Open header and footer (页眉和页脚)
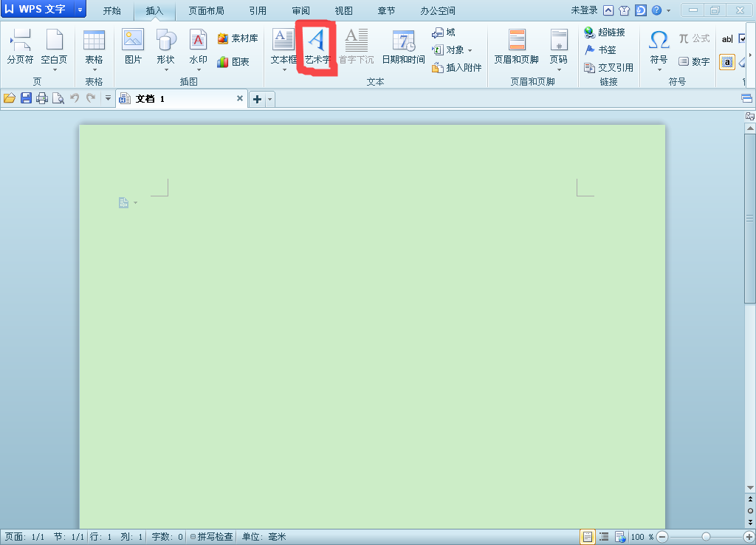This screenshot has height=545, width=756. 516,47
